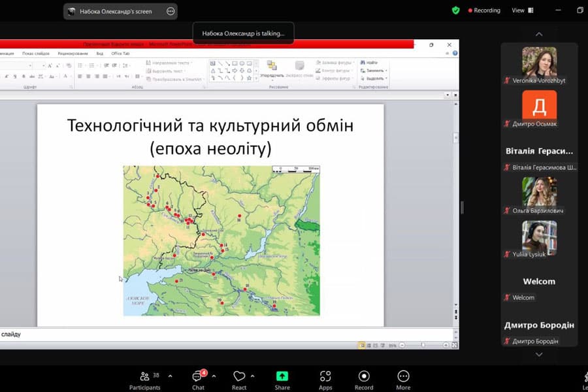This screenshot has width=588, height=392.
Task: Open Экспресс-стили (Quick Styles) in the ribbon
Action: [x=298, y=69]
